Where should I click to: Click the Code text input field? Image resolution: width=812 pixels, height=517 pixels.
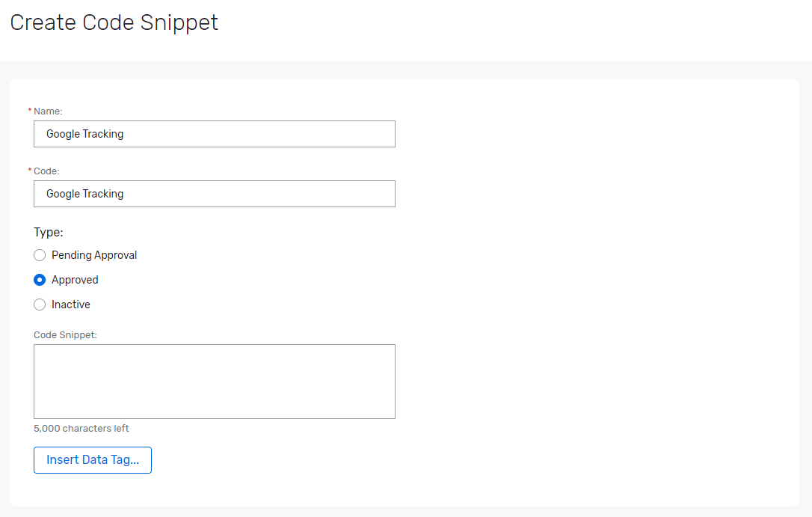(x=215, y=194)
